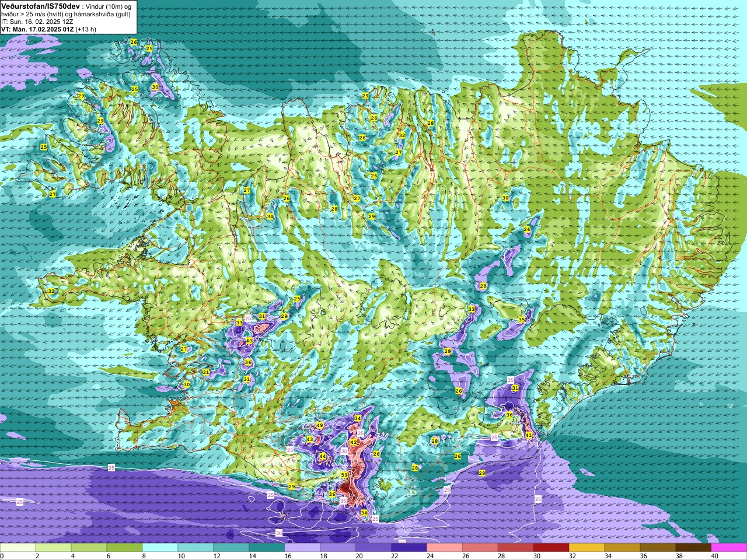
Task: Select the yellow '35' gust label
Action: (522, 320)
